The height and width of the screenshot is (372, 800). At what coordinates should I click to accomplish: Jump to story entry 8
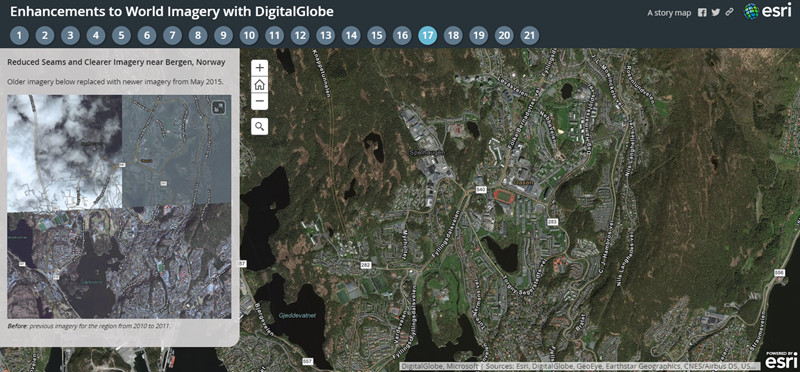[198, 36]
